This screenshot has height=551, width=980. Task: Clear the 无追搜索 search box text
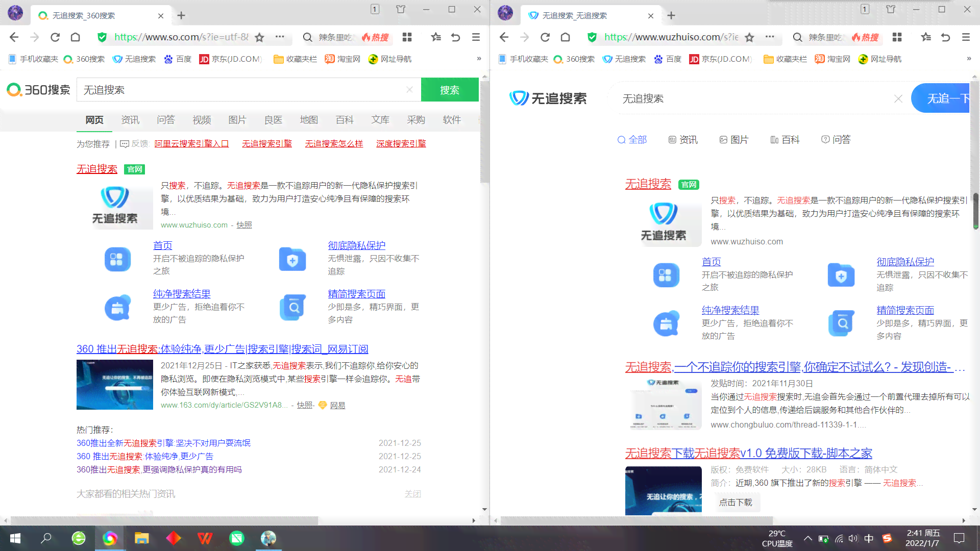[x=898, y=98]
